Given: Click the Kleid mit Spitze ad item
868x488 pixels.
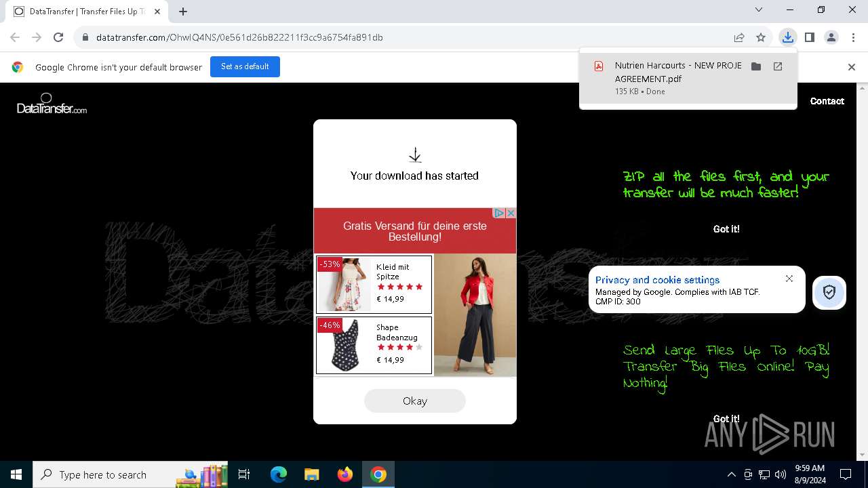Looking at the screenshot, I should [374, 284].
